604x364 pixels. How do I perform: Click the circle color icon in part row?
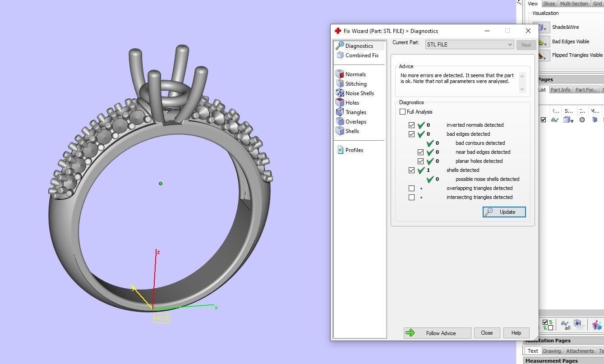(582, 120)
